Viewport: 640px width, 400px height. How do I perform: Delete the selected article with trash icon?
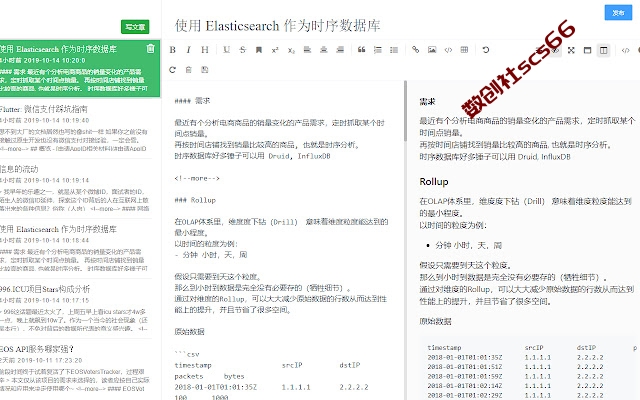pyautogui.click(x=150, y=48)
